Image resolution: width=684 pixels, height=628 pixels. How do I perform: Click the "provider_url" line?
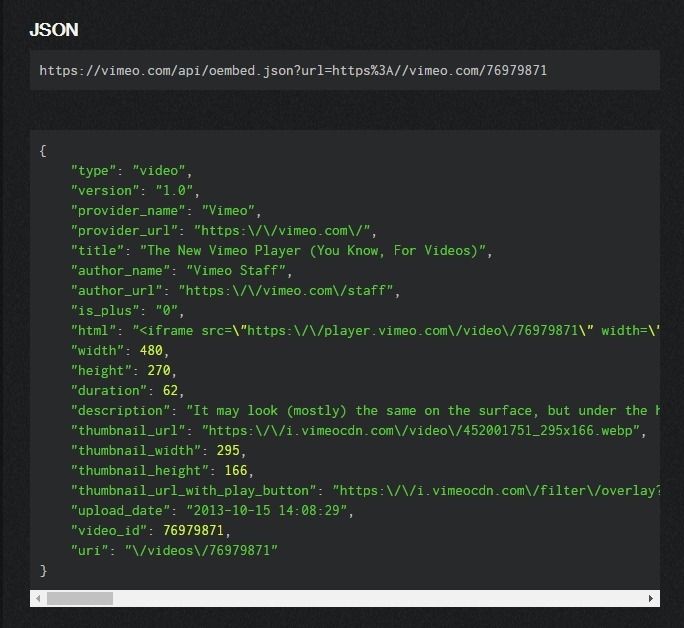[x=224, y=231]
